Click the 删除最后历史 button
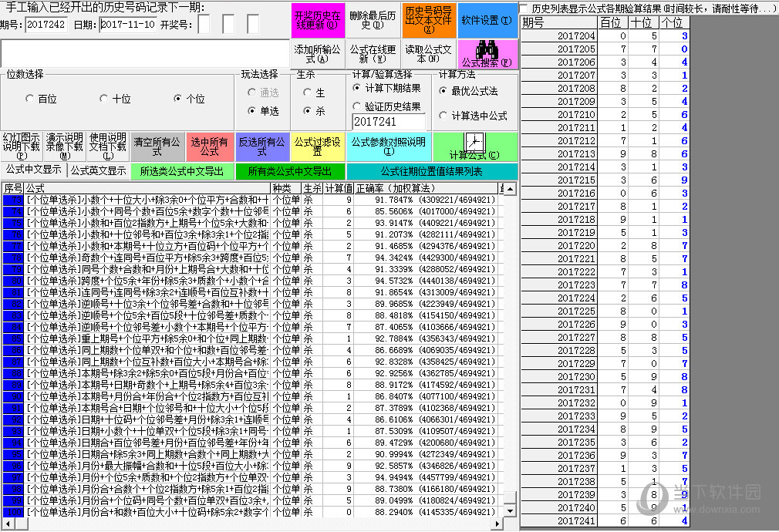Screen dimensions: 779x532 click(372, 20)
